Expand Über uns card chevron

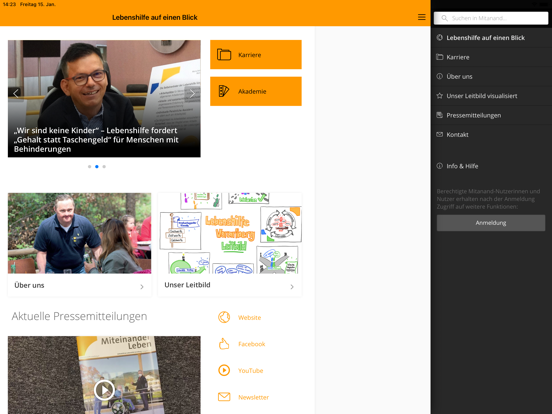142,287
